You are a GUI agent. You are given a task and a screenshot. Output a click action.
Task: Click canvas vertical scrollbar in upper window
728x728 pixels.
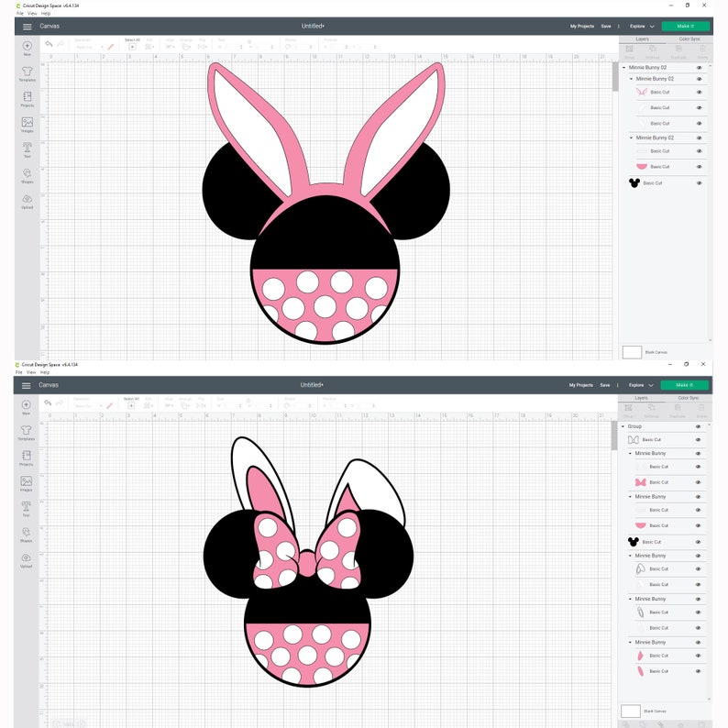coord(615,77)
